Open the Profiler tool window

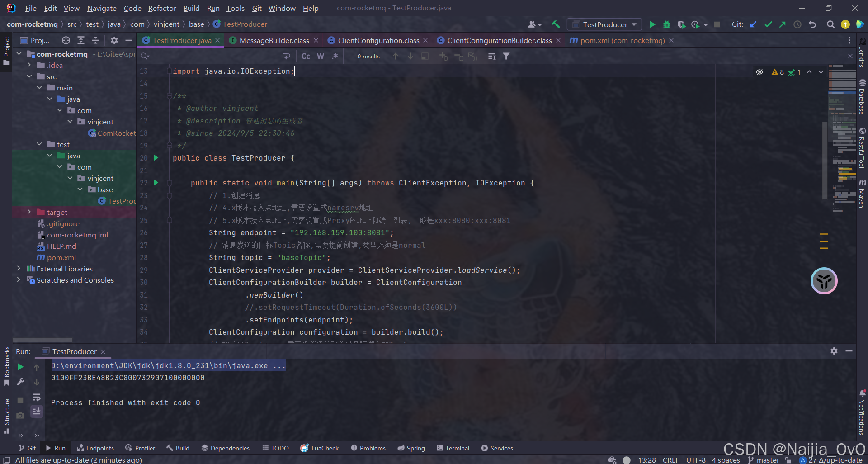(x=140, y=448)
